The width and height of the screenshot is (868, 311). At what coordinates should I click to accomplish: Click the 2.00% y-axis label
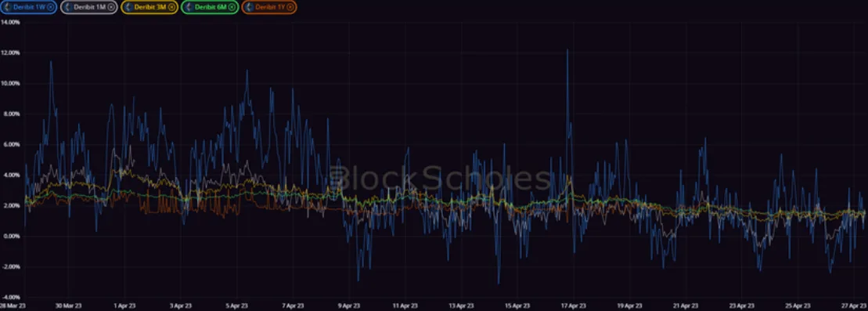tap(11, 205)
